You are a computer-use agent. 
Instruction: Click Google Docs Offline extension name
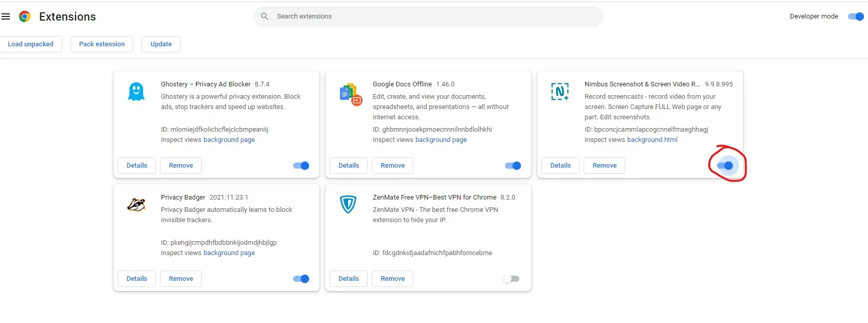point(402,84)
